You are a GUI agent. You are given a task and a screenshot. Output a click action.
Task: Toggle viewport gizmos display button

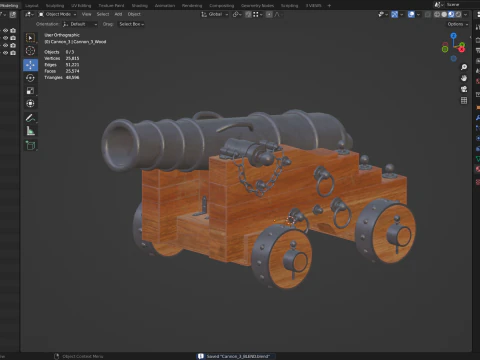pyautogui.click(x=395, y=14)
